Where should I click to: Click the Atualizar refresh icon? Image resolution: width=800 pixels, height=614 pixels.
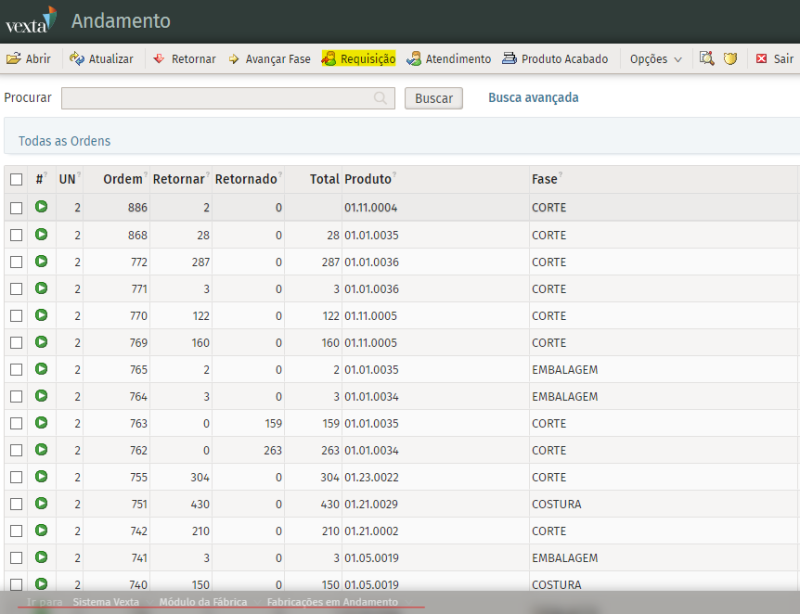[x=76, y=59]
